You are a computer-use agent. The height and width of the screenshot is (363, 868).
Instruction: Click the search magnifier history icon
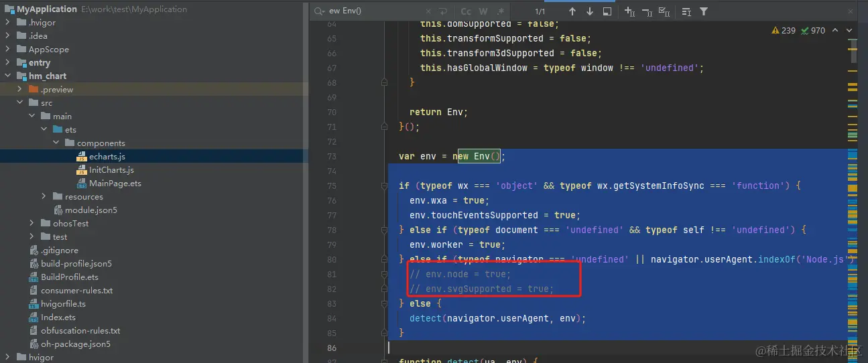pyautogui.click(x=320, y=11)
